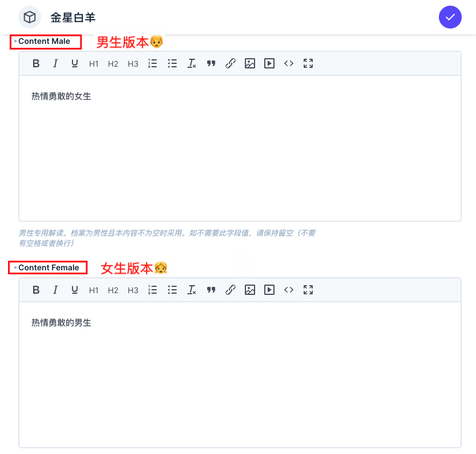The width and height of the screenshot is (476, 454).
Task: Click the cube icon beside 金星白羊
Action: point(30,17)
